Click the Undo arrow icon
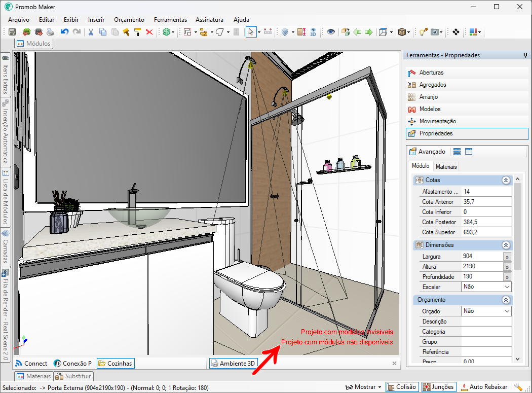Image resolution: width=532 pixels, height=393 pixels. pos(64,32)
